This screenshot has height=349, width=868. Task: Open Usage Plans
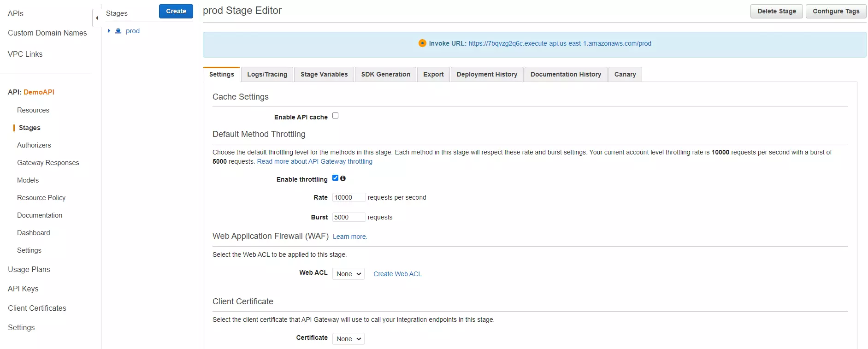point(29,269)
